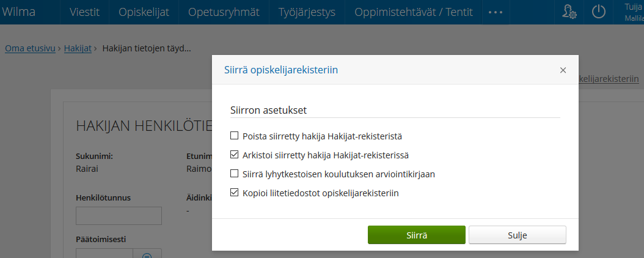
Task: Open the user settings icon in header
Action: [569, 12]
